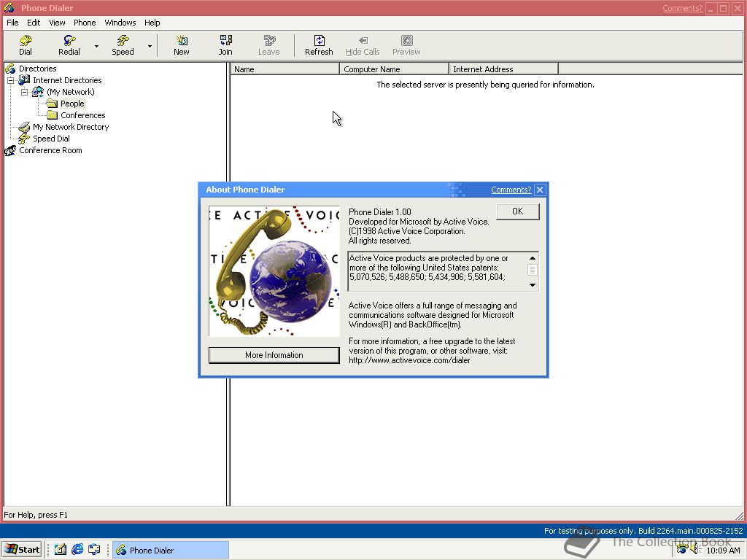747x560 pixels.
Task: Open the Phone menu
Action: click(x=85, y=23)
